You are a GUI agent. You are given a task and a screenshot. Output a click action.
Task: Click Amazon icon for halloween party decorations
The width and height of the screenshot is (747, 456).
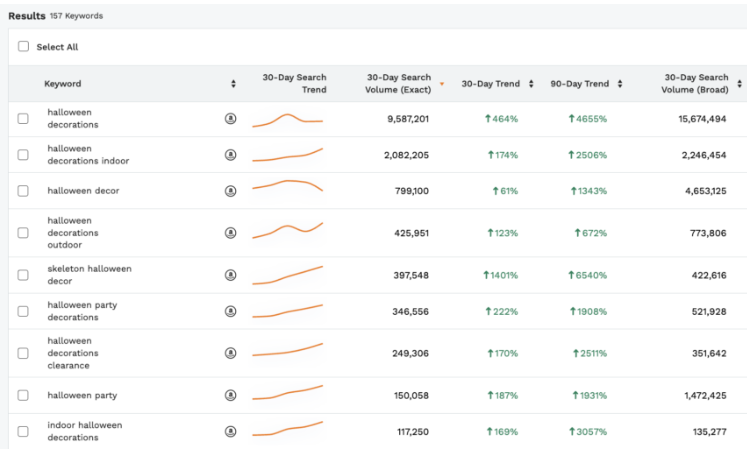(230, 311)
